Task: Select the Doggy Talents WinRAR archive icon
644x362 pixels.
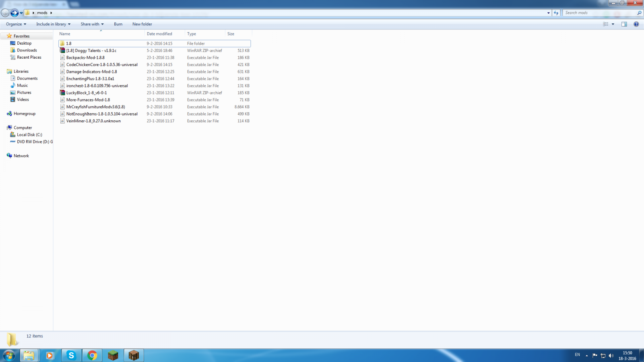Action: [x=62, y=51]
